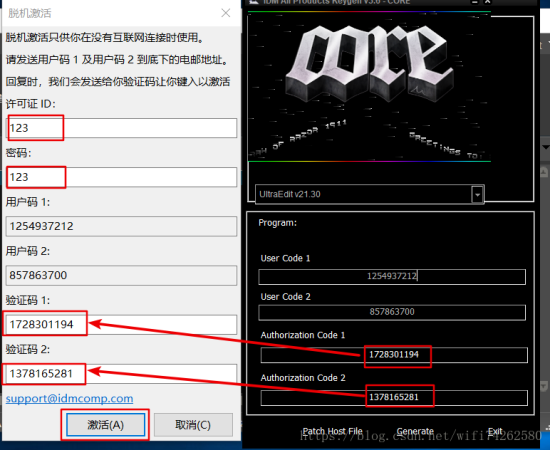
Task: Click the 激活(A) activate button
Action: point(106,425)
